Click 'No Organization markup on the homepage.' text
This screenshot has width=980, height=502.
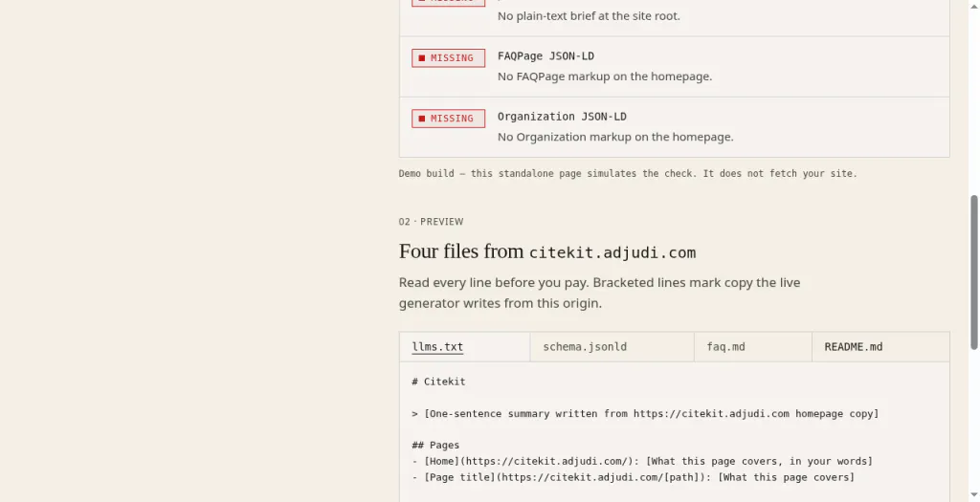[615, 137]
